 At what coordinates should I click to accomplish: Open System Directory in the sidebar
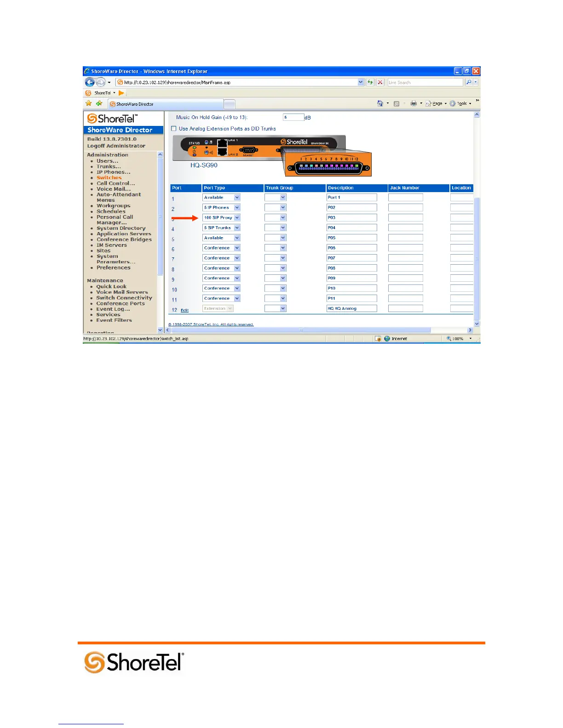(x=121, y=228)
